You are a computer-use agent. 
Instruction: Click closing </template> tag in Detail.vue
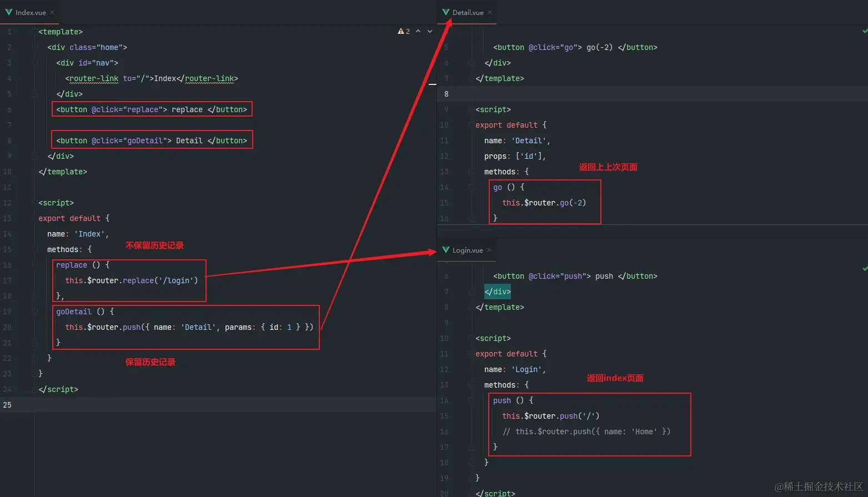point(500,78)
